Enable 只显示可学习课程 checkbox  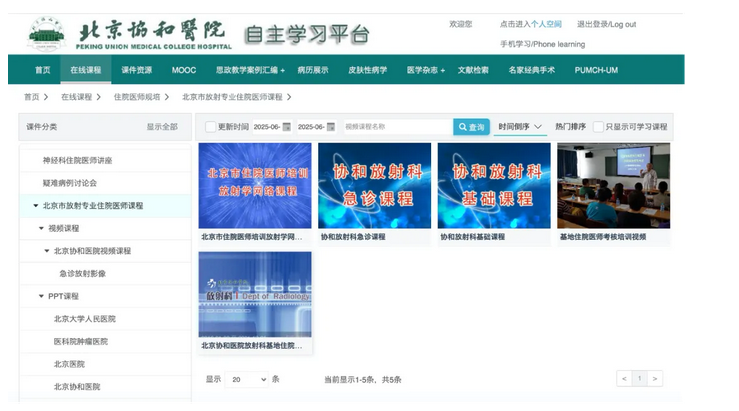(x=598, y=127)
